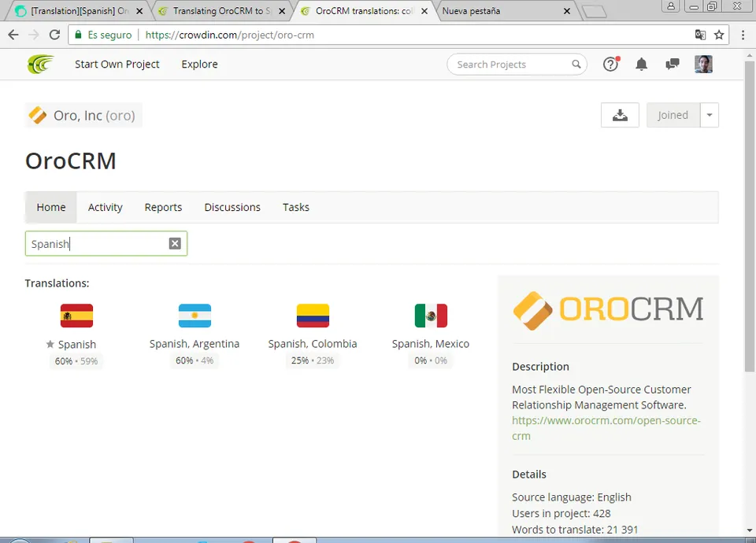This screenshot has width=756, height=543.
Task: Open Spanish, Argentina translation
Action: point(195,344)
